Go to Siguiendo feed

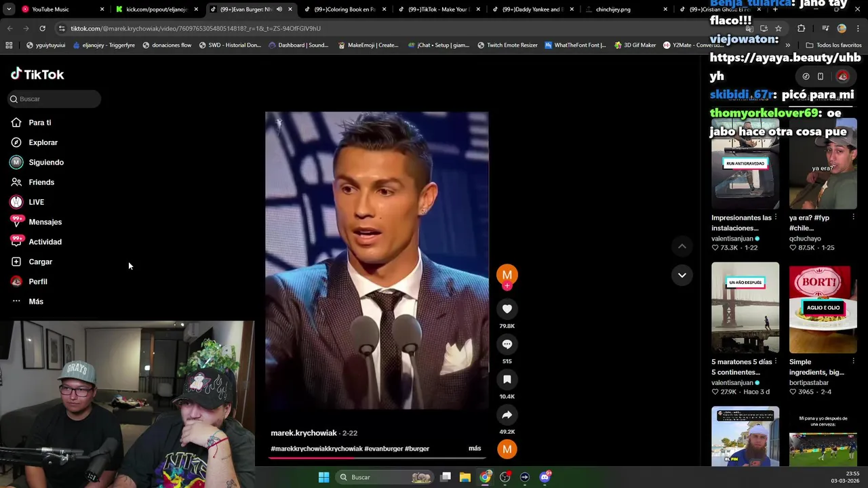tap(37, 162)
